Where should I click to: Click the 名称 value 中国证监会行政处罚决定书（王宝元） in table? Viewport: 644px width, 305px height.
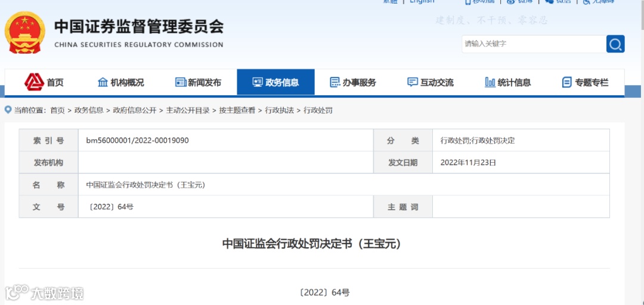145,185
